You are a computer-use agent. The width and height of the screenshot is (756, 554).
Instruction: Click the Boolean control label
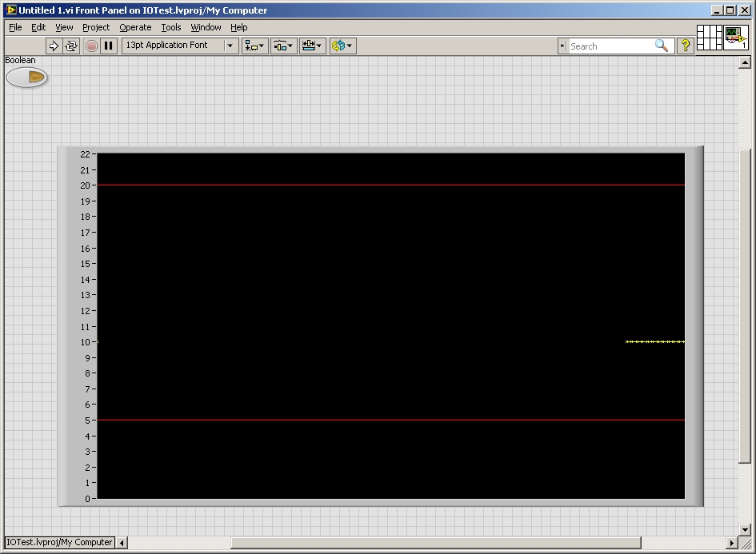click(20, 60)
